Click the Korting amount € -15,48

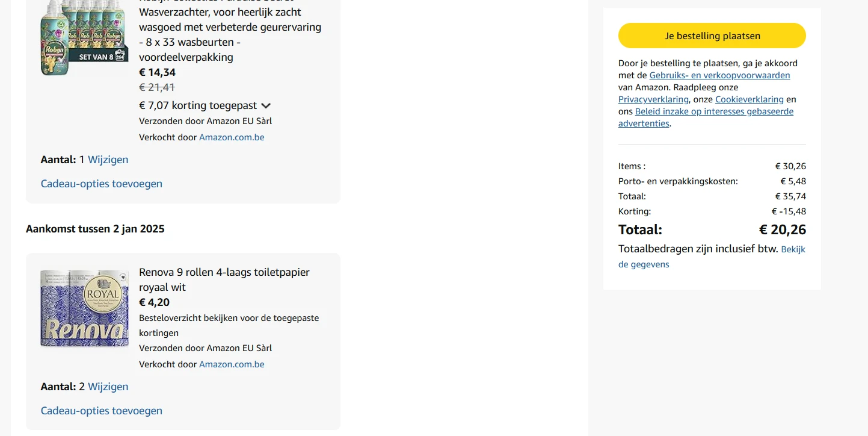tap(789, 211)
